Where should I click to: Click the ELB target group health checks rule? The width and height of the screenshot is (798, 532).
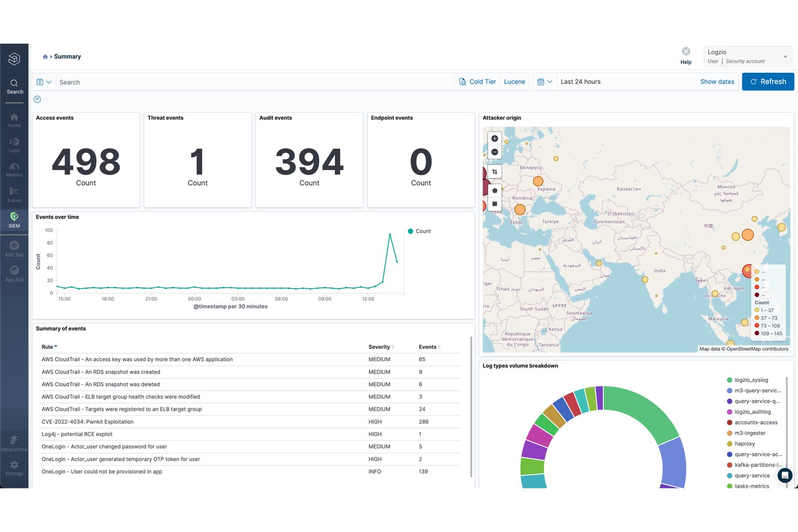point(121,397)
